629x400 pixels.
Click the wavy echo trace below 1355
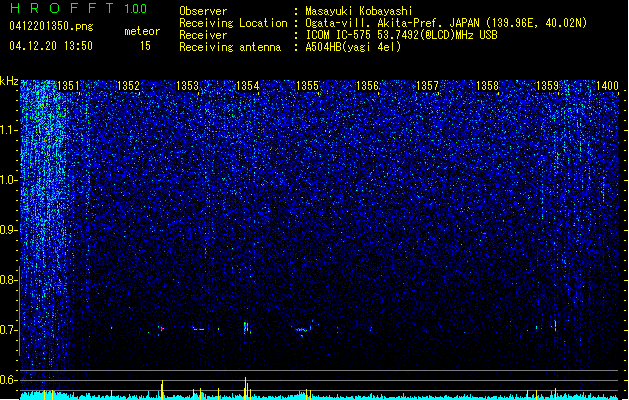302,328
